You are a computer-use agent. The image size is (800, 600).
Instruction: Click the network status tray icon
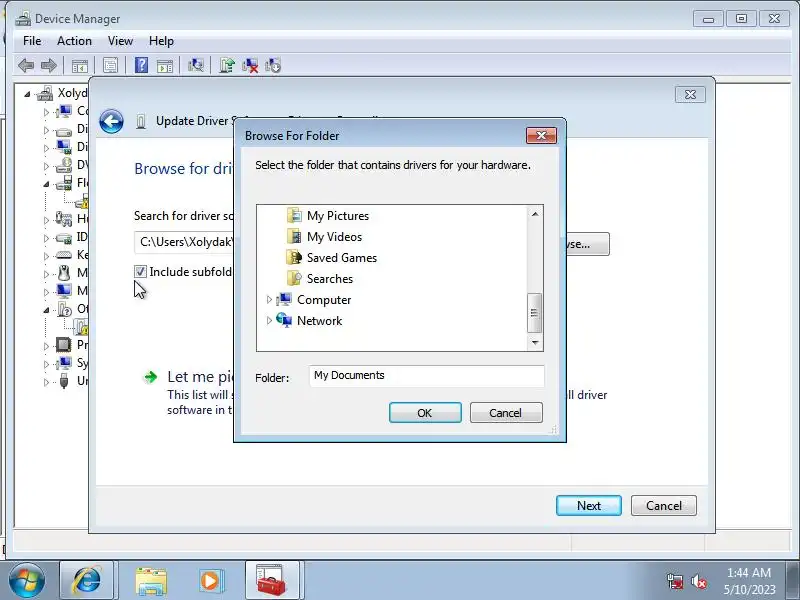675,581
